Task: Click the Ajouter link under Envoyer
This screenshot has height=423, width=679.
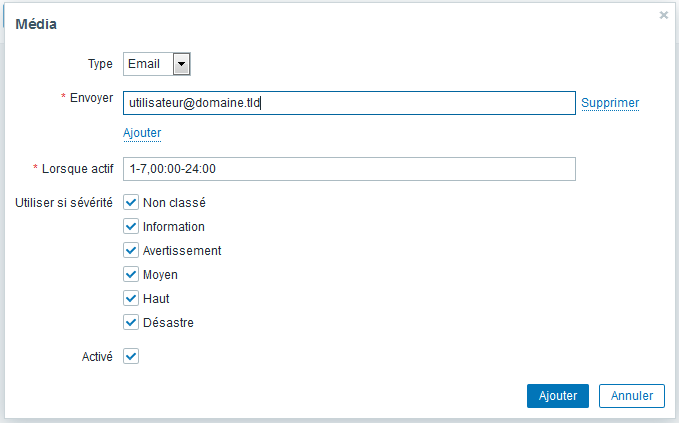Action: coord(142,133)
